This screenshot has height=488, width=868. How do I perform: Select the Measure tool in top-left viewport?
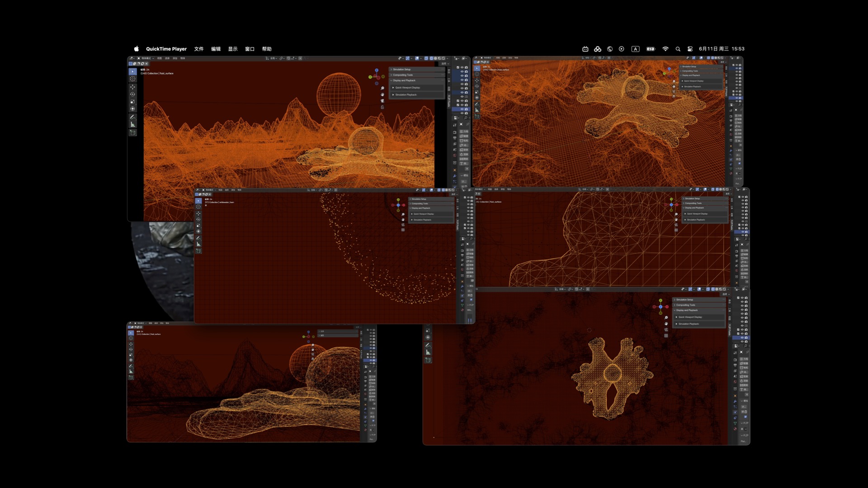pos(132,124)
